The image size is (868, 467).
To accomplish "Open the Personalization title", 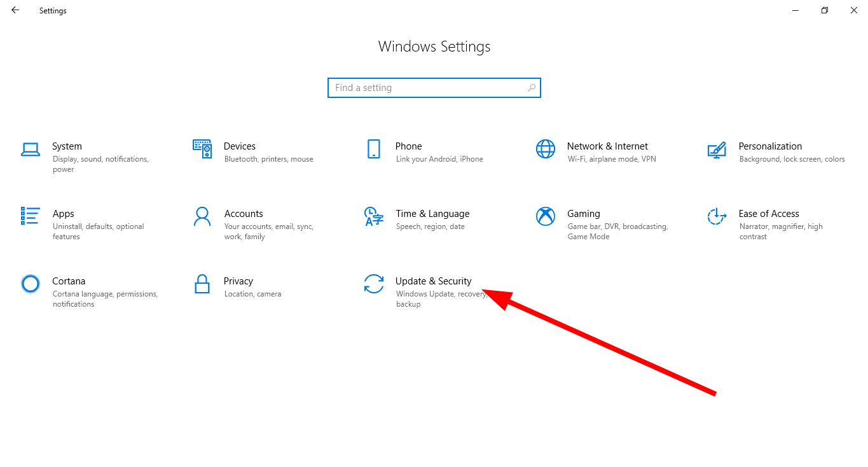I will [770, 146].
